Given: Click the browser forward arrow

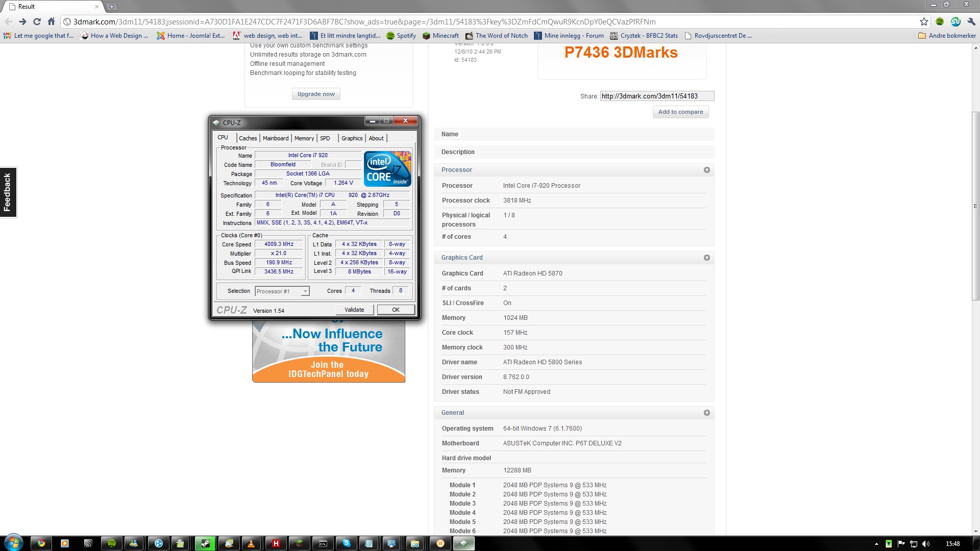Looking at the screenshot, I should [x=22, y=21].
